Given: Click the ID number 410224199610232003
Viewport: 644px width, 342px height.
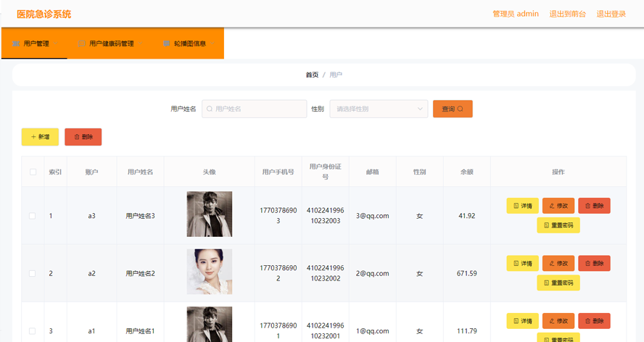Looking at the screenshot, I should [x=326, y=215].
